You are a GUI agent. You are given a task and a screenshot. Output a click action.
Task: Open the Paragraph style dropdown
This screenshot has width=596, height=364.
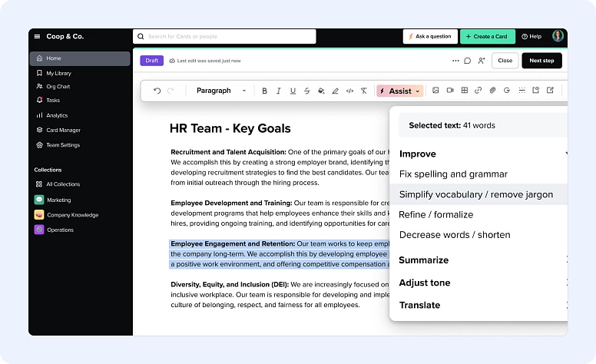(x=220, y=91)
